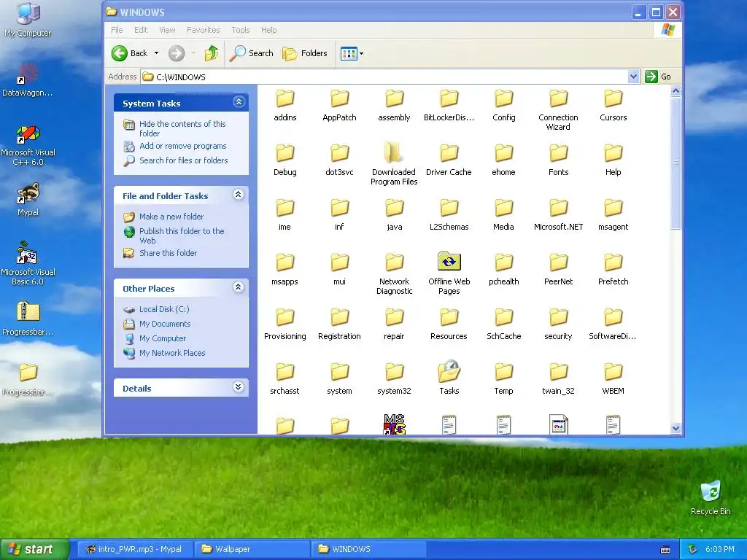This screenshot has width=747, height=560.
Task: Select the security folder
Action: 558,324
